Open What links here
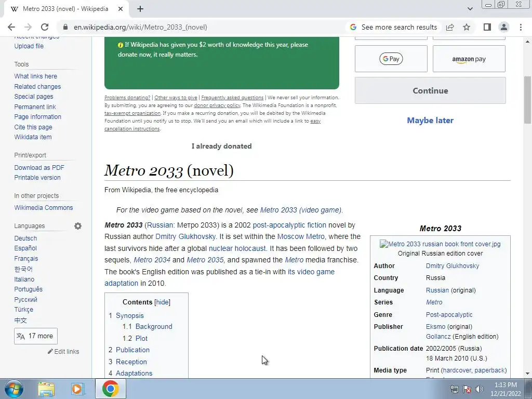 click(x=36, y=76)
